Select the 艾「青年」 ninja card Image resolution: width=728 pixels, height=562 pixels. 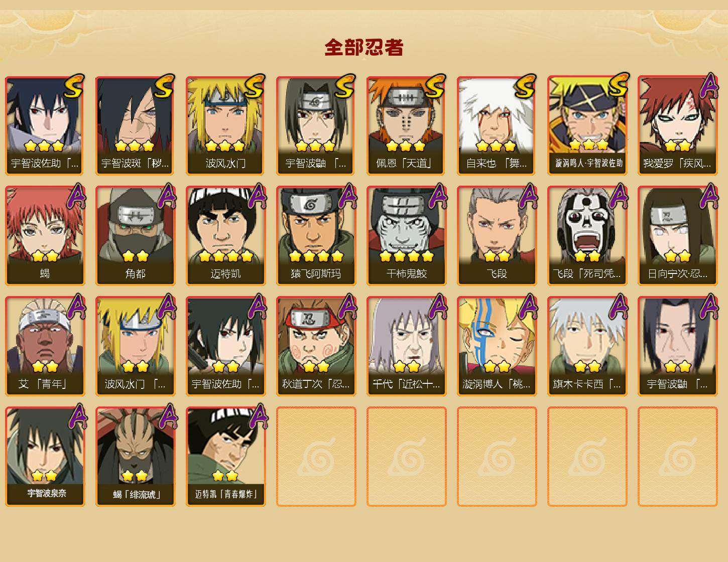45,346
